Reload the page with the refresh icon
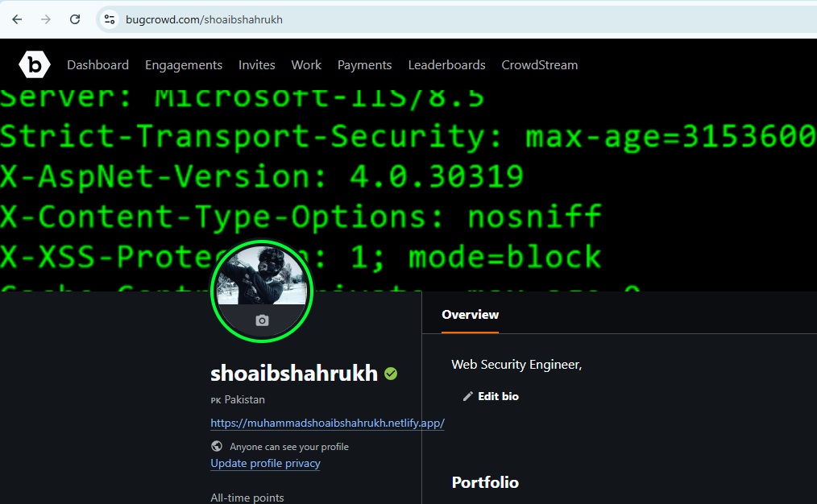Viewport: 817px width, 504px height. pyautogui.click(x=75, y=19)
